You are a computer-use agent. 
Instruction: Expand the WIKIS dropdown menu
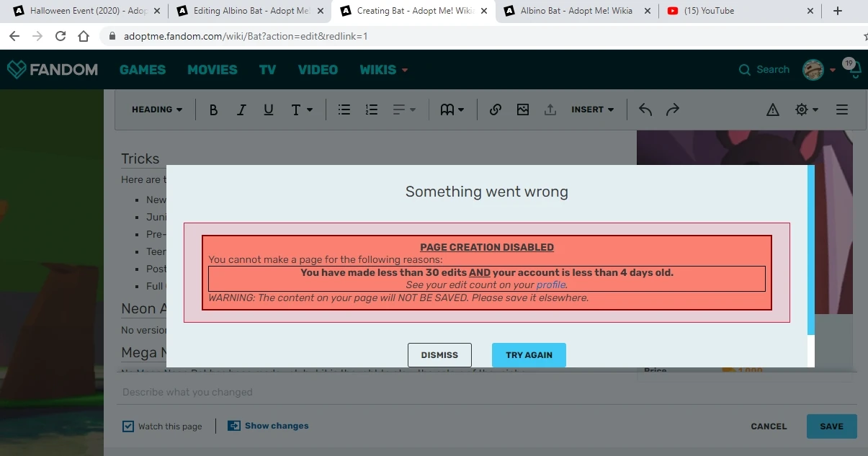[x=384, y=70]
